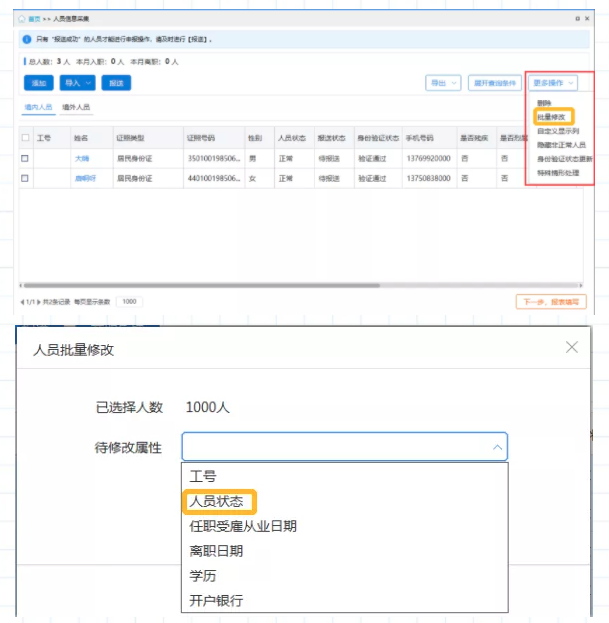Switch to the 境外人员 tab
This screenshot has height=623, width=609.
coord(76,106)
